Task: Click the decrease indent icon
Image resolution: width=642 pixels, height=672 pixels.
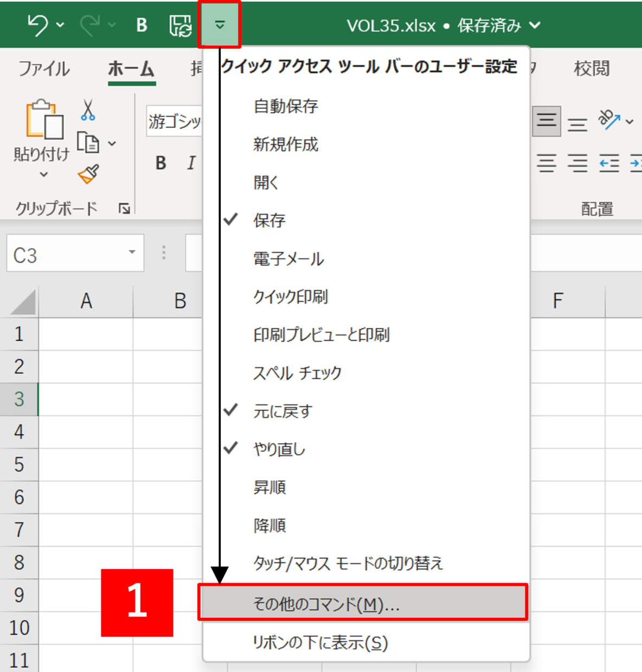Action: [x=609, y=163]
